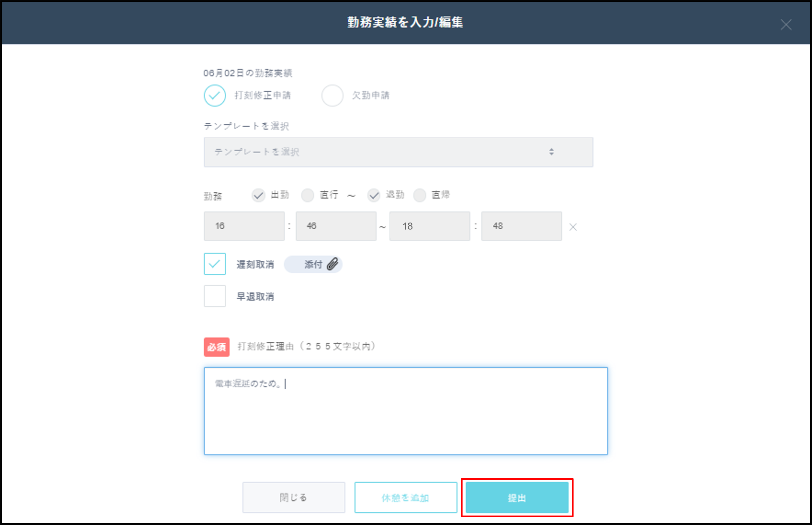The image size is (812, 525).
Task: Submit the form with the 提出 button
Action: tap(517, 497)
